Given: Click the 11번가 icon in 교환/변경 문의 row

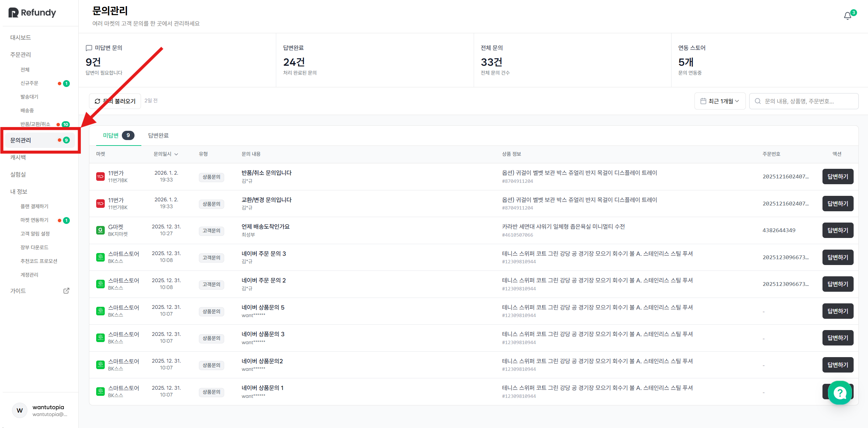Looking at the screenshot, I should [100, 203].
